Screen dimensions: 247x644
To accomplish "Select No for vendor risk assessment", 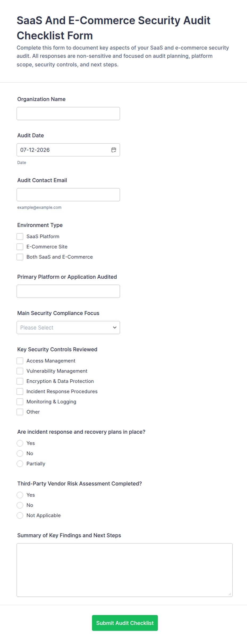I will 20,505.
